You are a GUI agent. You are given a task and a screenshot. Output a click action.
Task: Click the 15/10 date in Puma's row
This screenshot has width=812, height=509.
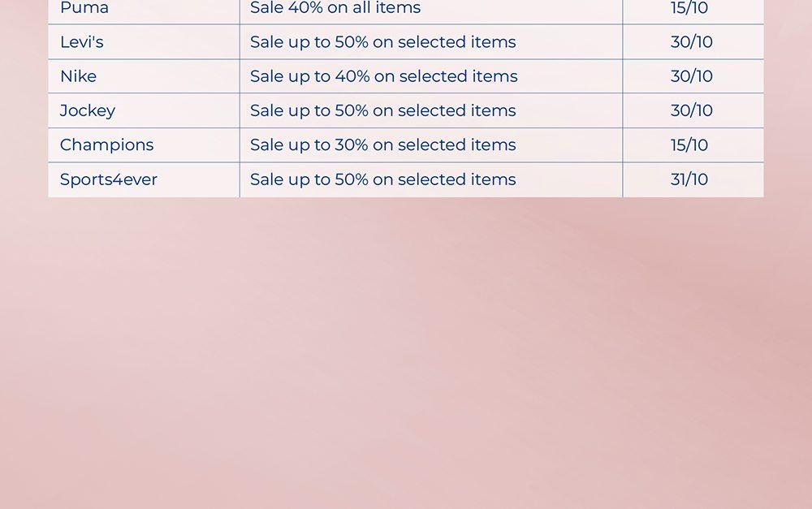click(689, 9)
